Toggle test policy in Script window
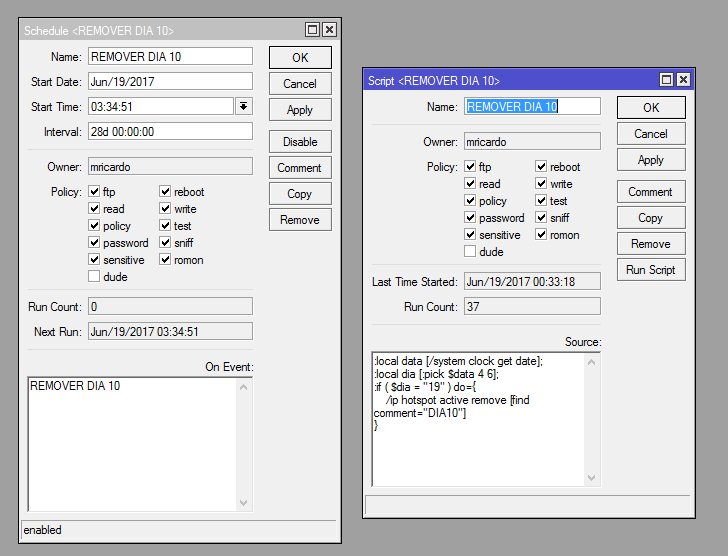The image size is (728, 556). click(x=541, y=200)
